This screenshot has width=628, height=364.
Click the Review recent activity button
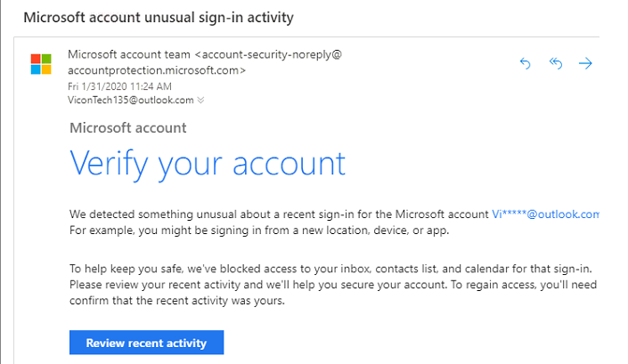coord(147,343)
